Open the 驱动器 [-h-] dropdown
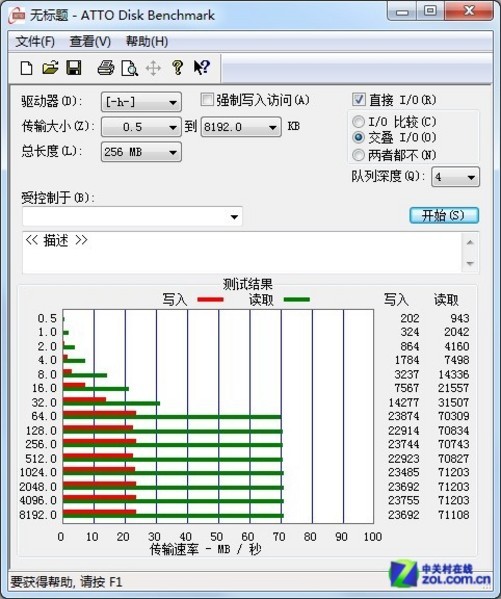 pos(141,102)
